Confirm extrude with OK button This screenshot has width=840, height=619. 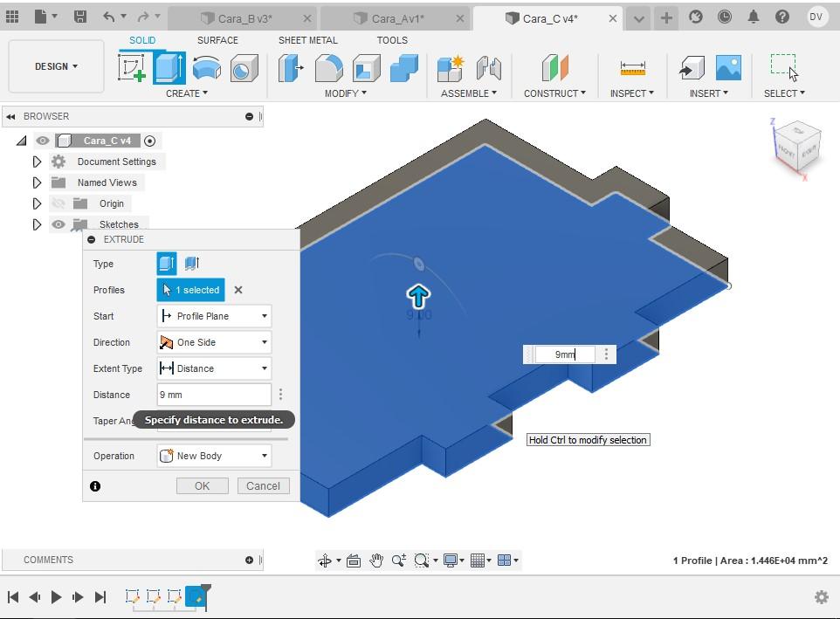point(203,485)
